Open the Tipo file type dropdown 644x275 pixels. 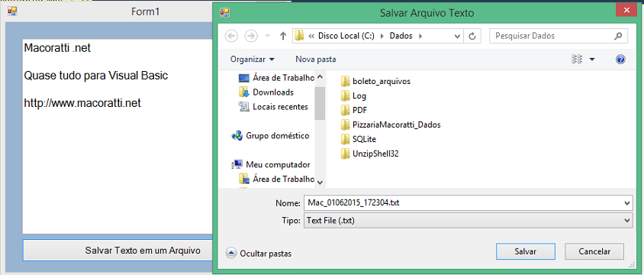(468, 220)
